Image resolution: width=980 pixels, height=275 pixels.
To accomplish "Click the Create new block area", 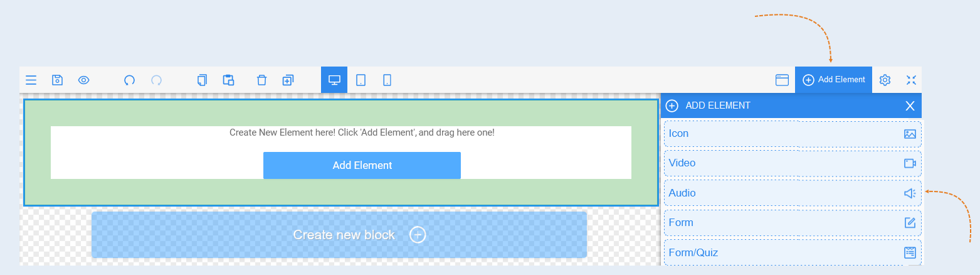I will point(339,235).
